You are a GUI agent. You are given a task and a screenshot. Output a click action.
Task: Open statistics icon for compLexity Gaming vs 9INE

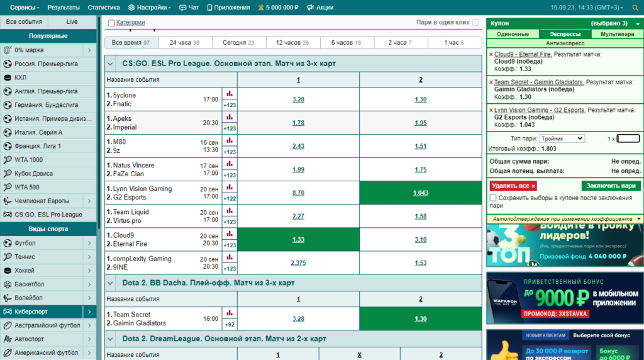coord(230,257)
